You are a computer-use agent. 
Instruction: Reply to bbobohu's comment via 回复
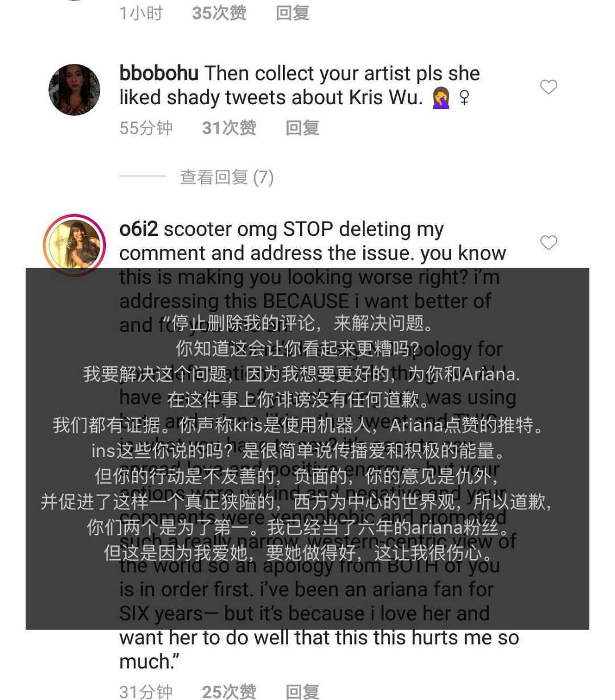tap(302, 128)
